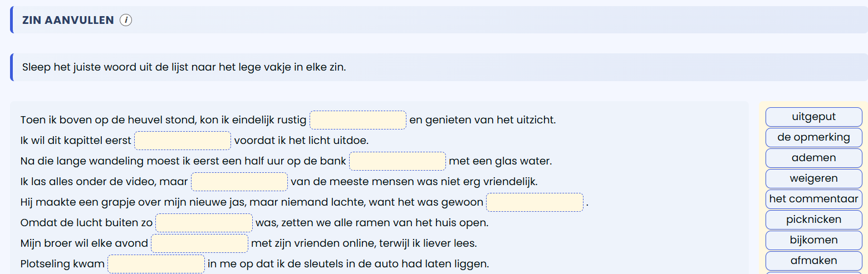Select the word chip 'weigeren'
The image size is (868, 274).
pyautogui.click(x=813, y=178)
